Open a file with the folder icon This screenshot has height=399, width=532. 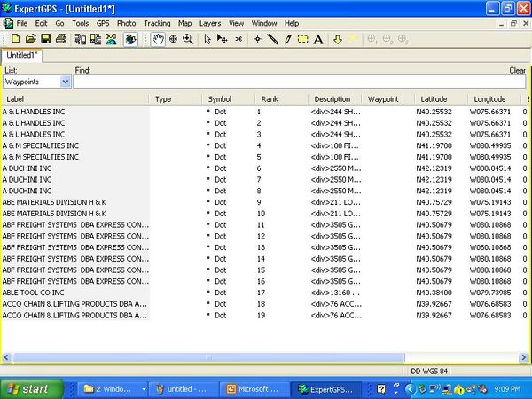[x=30, y=39]
